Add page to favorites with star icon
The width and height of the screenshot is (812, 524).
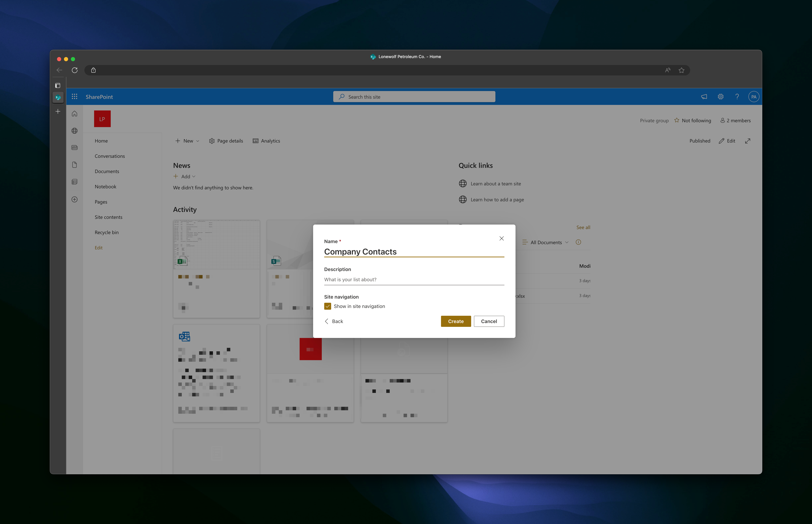681,70
